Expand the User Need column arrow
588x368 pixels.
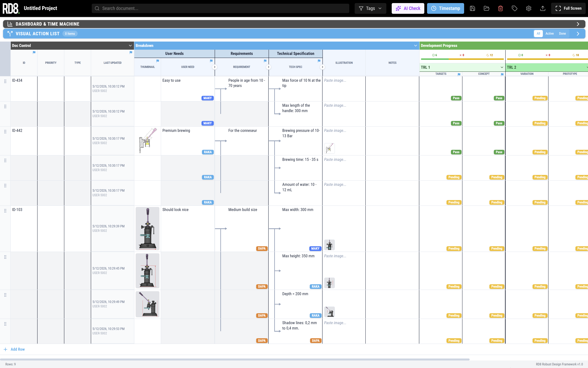215,67
